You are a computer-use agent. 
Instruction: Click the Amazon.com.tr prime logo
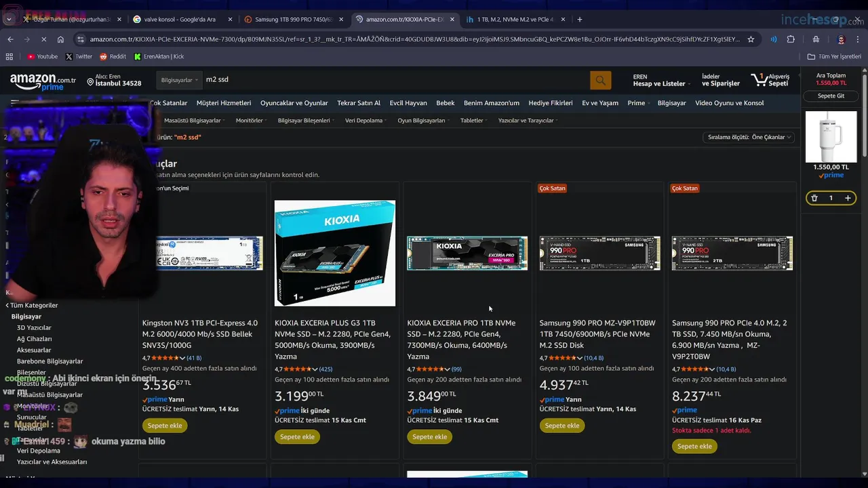43,83
